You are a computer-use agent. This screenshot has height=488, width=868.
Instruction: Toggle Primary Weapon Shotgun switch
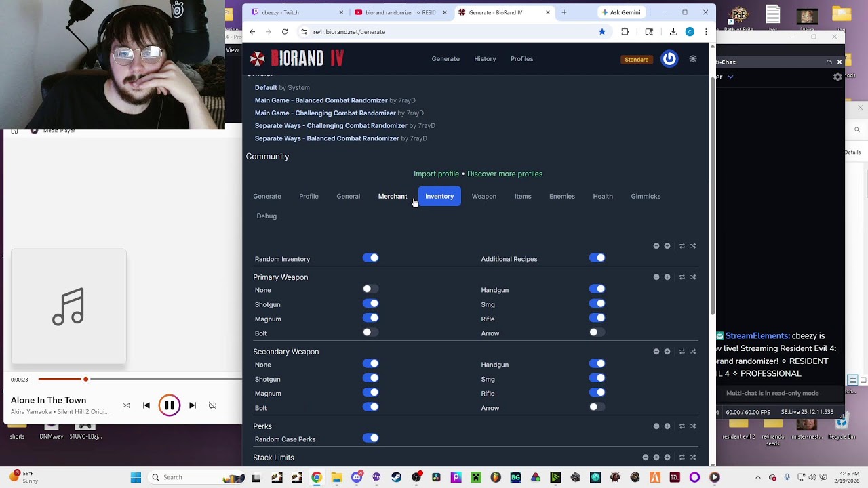point(370,304)
